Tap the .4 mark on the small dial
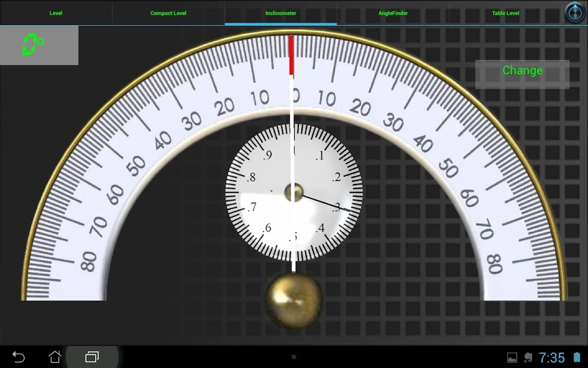588x368 pixels. 320,228
